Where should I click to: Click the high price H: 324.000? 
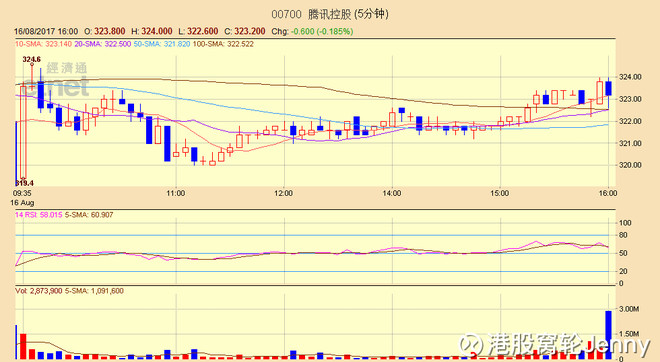152,32
